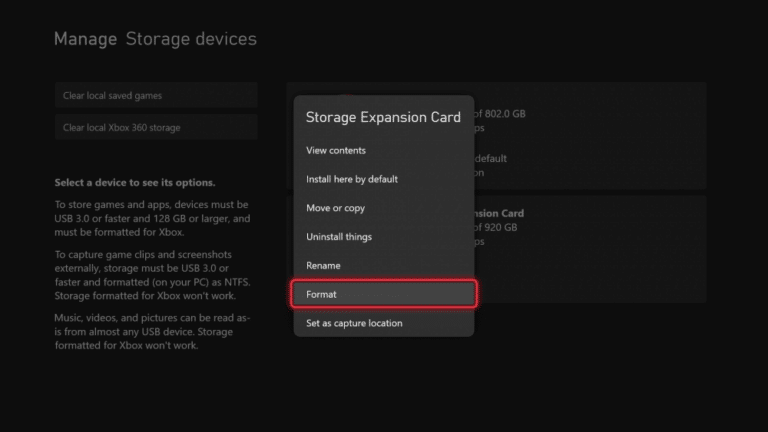The width and height of the screenshot is (768, 432).
Task: Pick Uninstall things from the menu
Action: tap(384, 237)
